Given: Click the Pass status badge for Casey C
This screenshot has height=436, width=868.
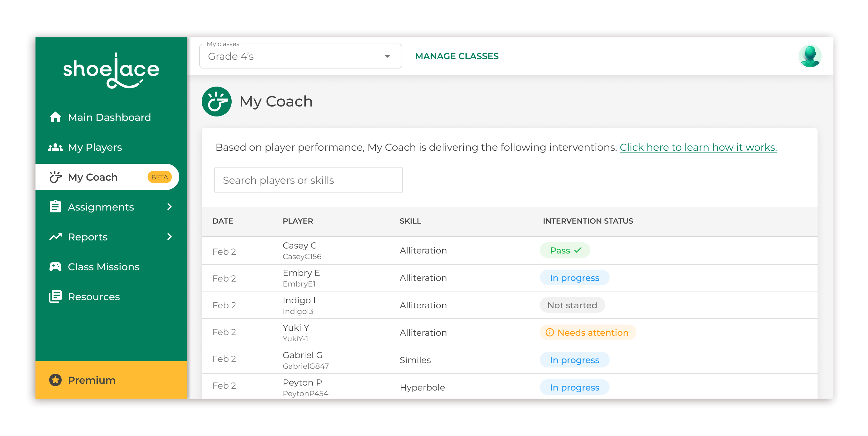Looking at the screenshot, I should coord(565,250).
